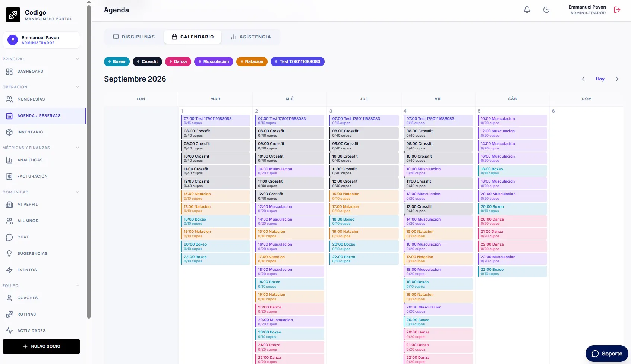Open Inventario in the sidebar
The width and height of the screenshot is (631, 364).
click(43, 132)
